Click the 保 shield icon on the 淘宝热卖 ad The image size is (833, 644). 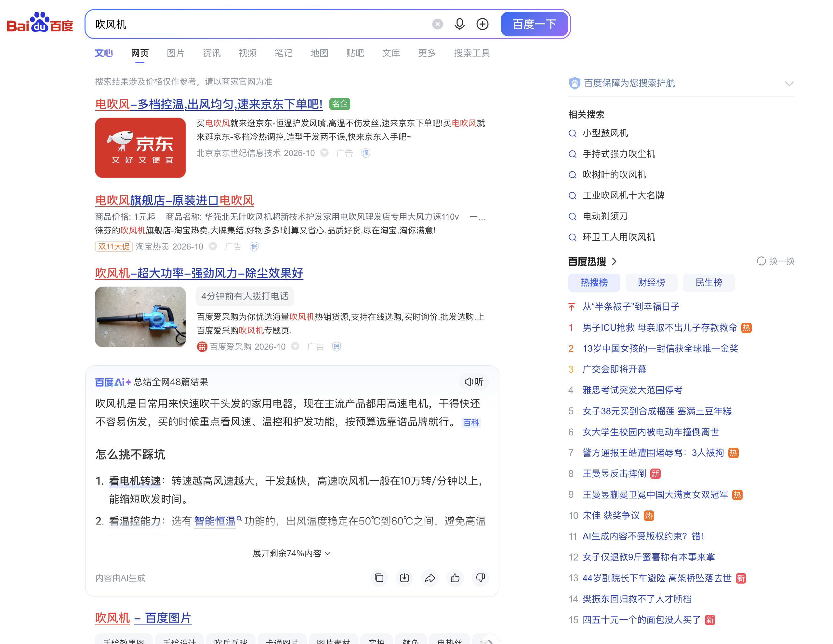click(x=254, y=247)
